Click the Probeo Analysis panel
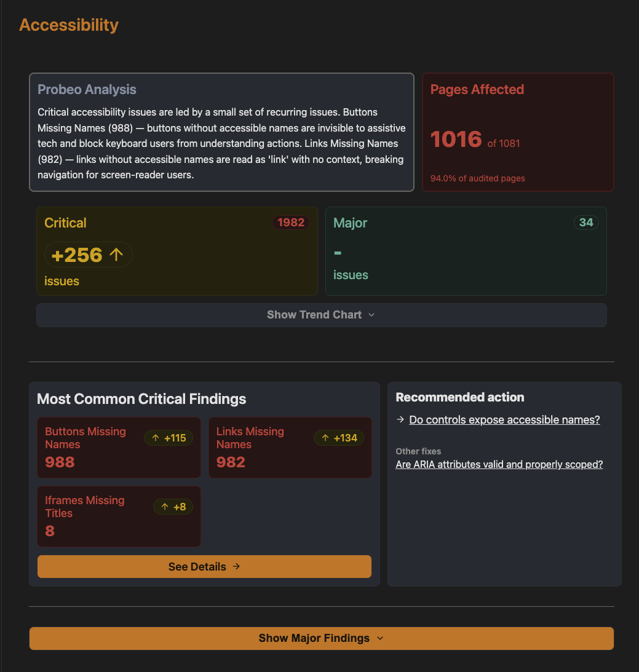Viewport: 639px width, 672px height. (221, 132)
